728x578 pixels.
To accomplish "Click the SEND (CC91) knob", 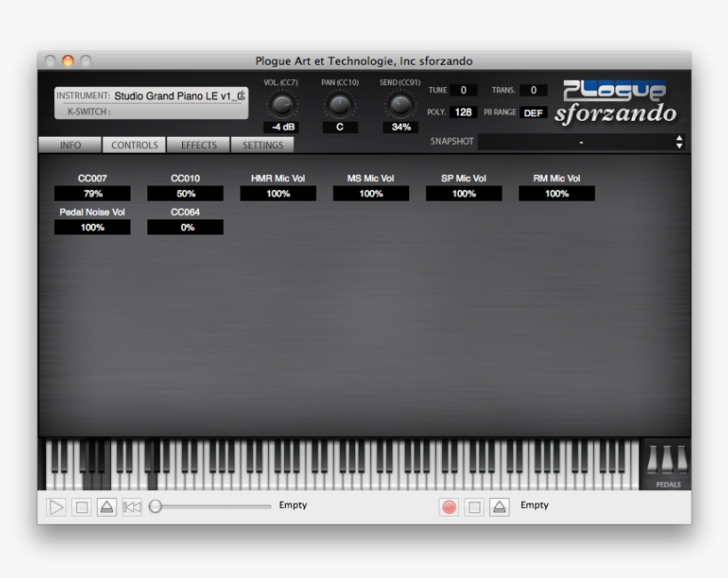I will pyautogui.click(x=400, y=105).
